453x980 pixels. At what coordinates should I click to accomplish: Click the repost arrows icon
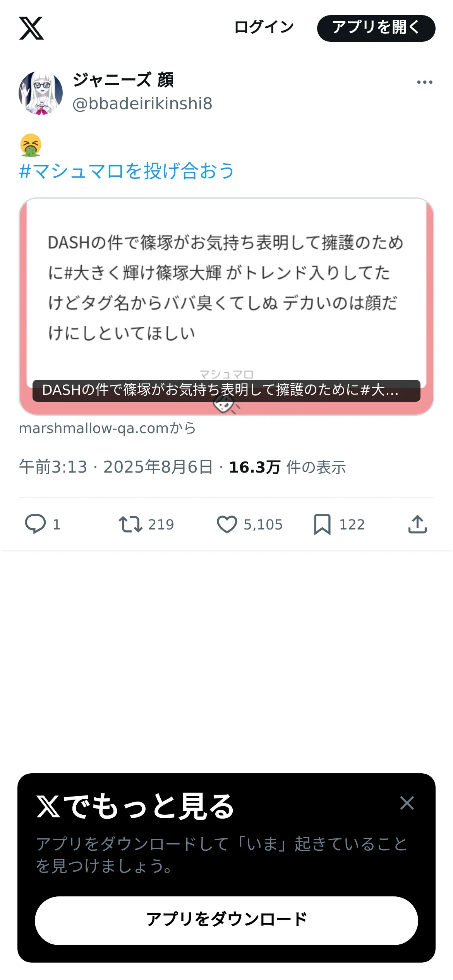[130, 524]
